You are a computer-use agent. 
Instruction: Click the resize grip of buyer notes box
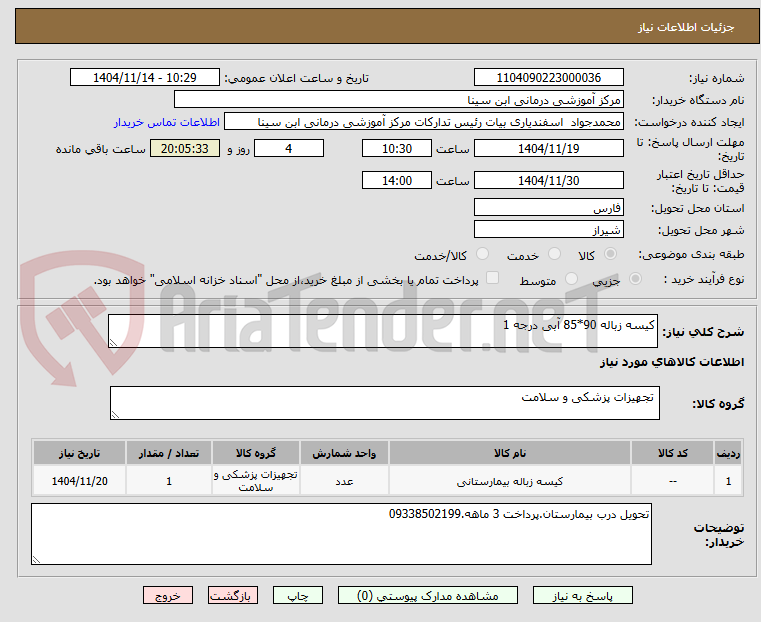[36, 559]
